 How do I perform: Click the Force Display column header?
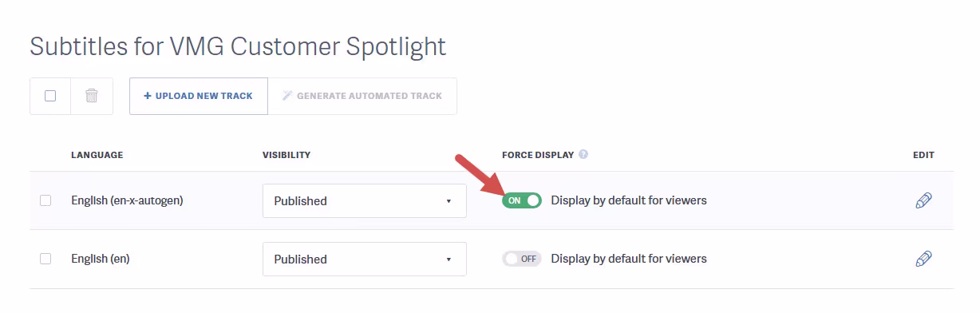click(538, 155)
